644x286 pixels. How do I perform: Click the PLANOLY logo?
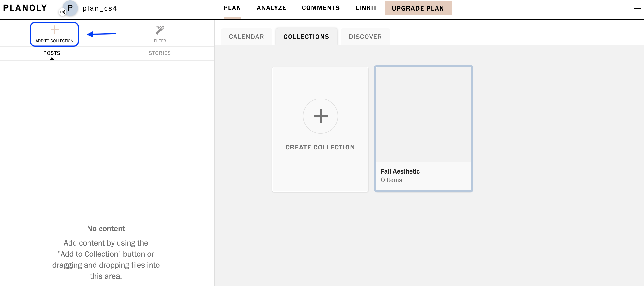click(x=25, y=8)
